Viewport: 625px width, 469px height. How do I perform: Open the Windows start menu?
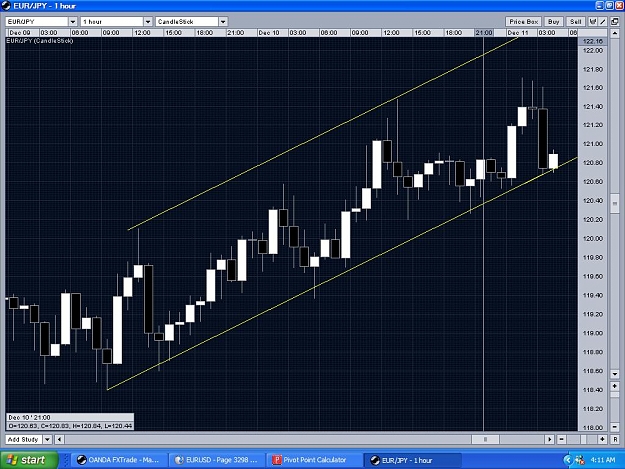click(x=29, y=460)
